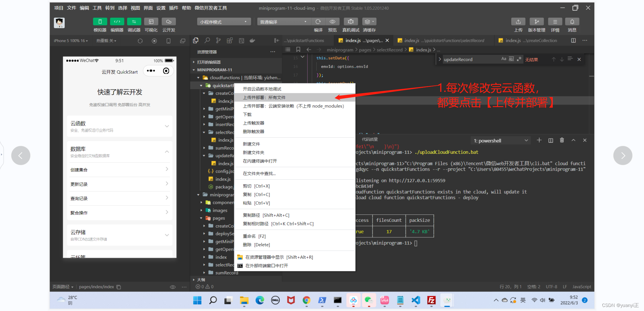
Task: Click the split editor icon
Action: pos(574,41)
